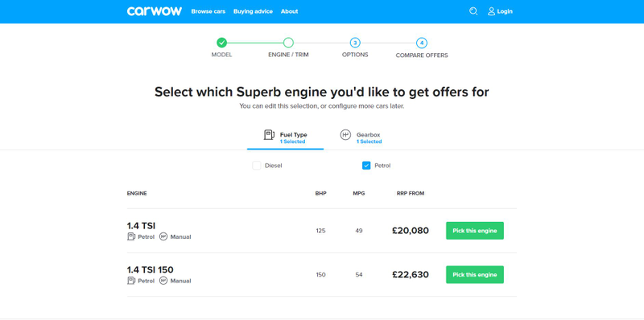
Task: Click the 54 MPG value
Action: coord(359,274)
